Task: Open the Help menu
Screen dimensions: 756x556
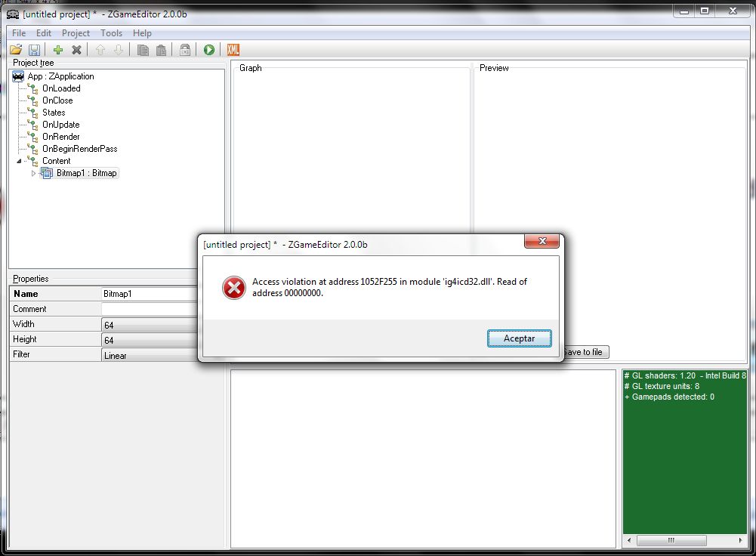Action: [x=142, y=32]
